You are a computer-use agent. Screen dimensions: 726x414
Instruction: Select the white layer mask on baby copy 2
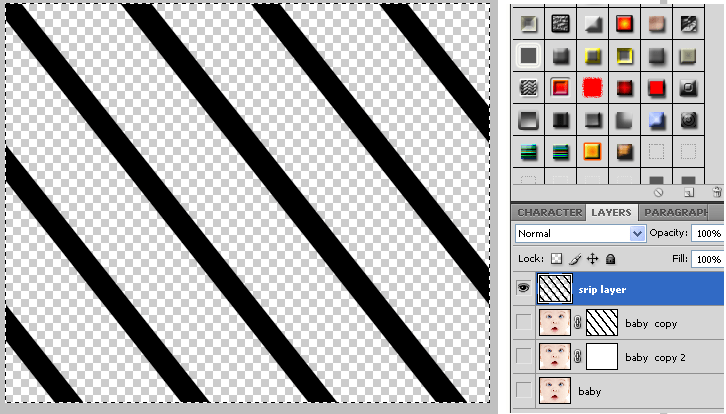click(x=602, y=357)
